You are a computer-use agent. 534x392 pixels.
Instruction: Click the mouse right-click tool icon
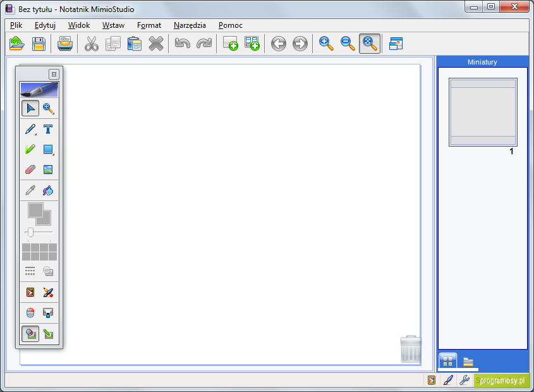point(30,312)
